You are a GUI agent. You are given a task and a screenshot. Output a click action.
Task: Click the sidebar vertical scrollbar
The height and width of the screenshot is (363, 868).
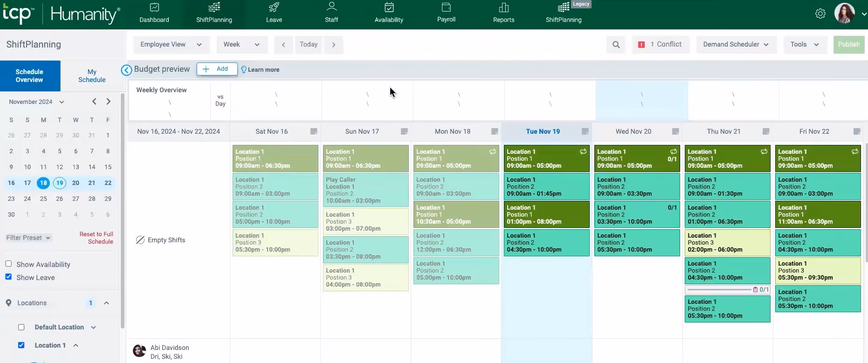point(122,210)
